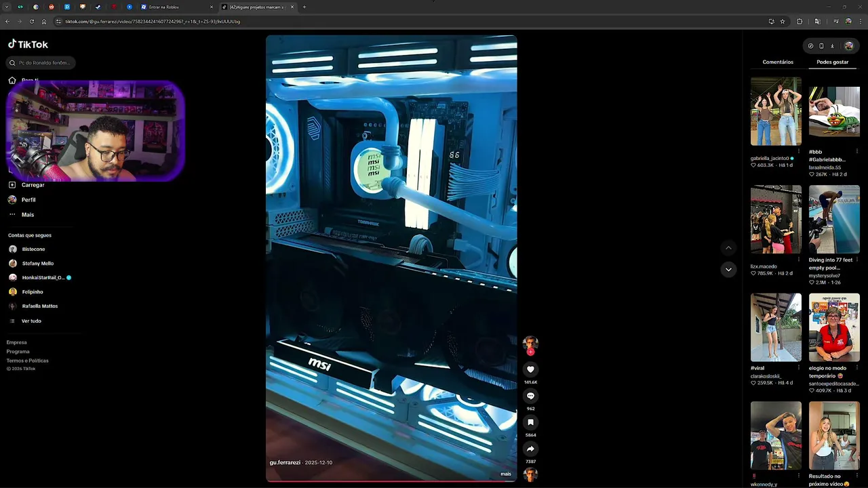Expand followed accounts with Ver tudo
This screenshot has height=488, width=868.
[x=31, y=321]
